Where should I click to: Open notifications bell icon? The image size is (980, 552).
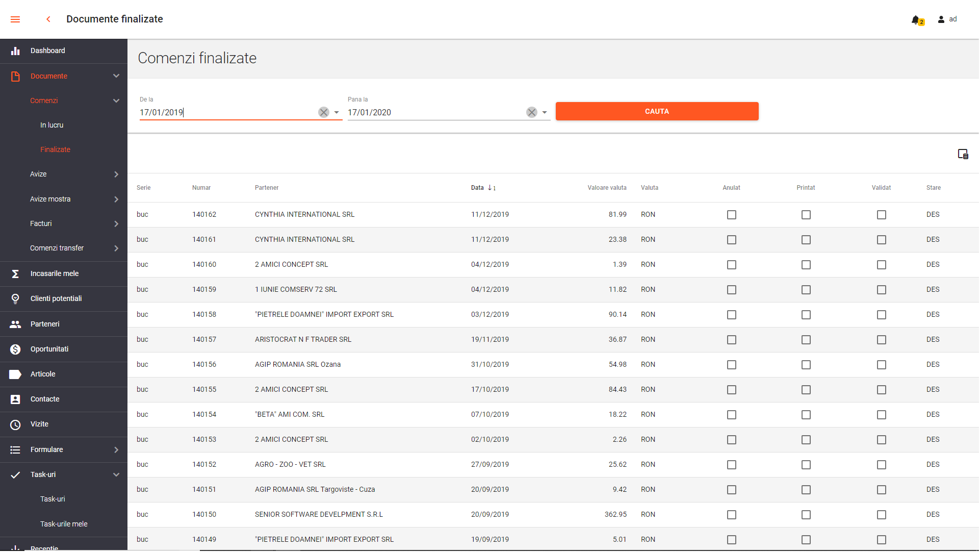(x=916, y=20)
